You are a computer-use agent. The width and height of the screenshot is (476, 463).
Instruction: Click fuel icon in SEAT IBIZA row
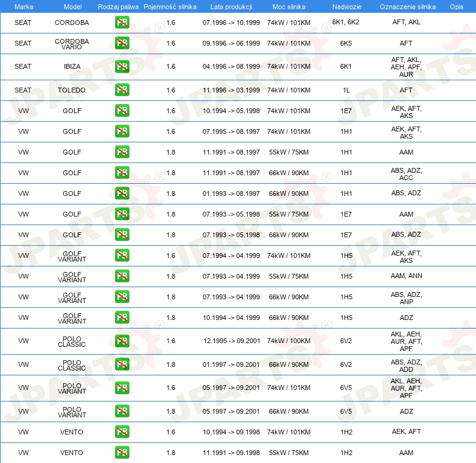pos(122,66)
